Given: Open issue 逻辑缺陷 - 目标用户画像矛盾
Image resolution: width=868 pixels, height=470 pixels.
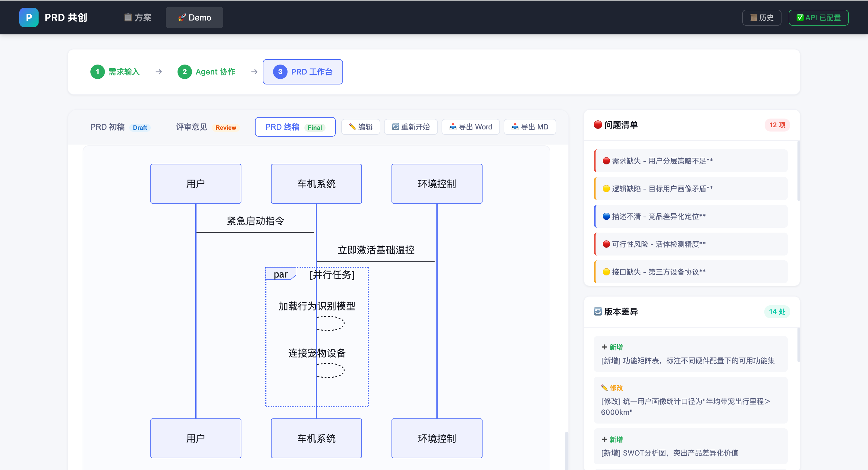Looking at the screenshot, I should pos(691,189).
